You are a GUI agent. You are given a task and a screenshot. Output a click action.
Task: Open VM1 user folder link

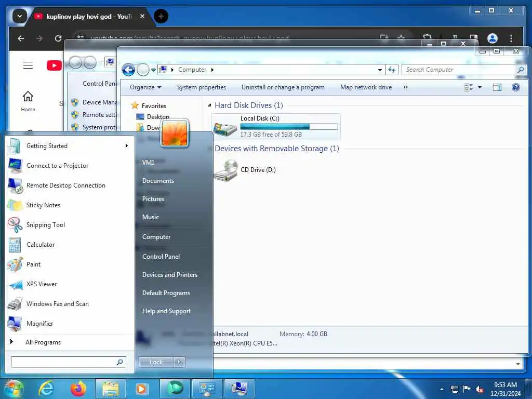point(148,163)
